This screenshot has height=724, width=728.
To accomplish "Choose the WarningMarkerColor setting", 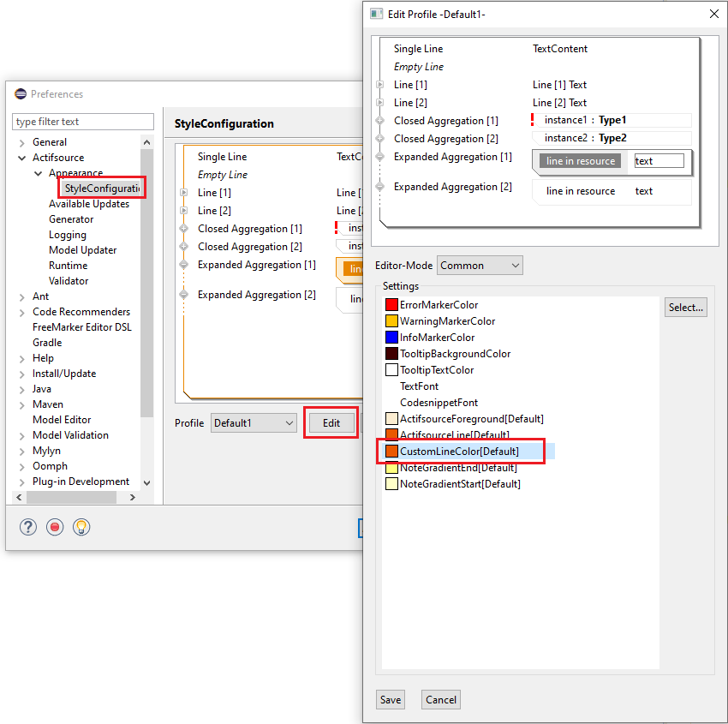I will [x=447, y=321].
